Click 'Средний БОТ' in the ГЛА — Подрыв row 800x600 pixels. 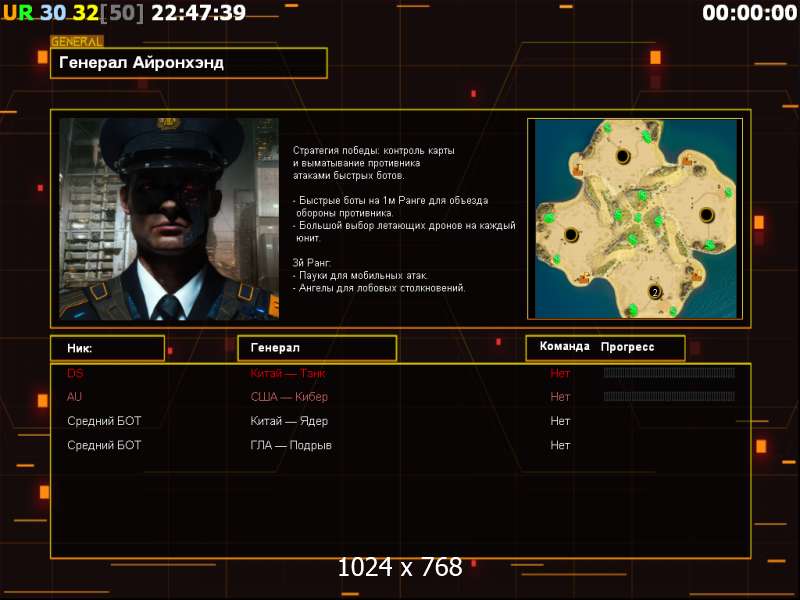pos(104,445)
